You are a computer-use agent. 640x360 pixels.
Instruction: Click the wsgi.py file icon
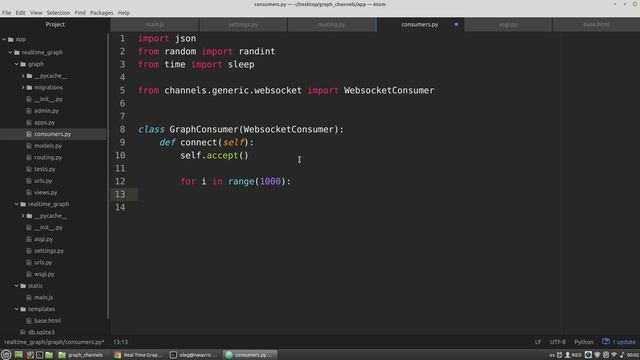click(x=29, y=274)
